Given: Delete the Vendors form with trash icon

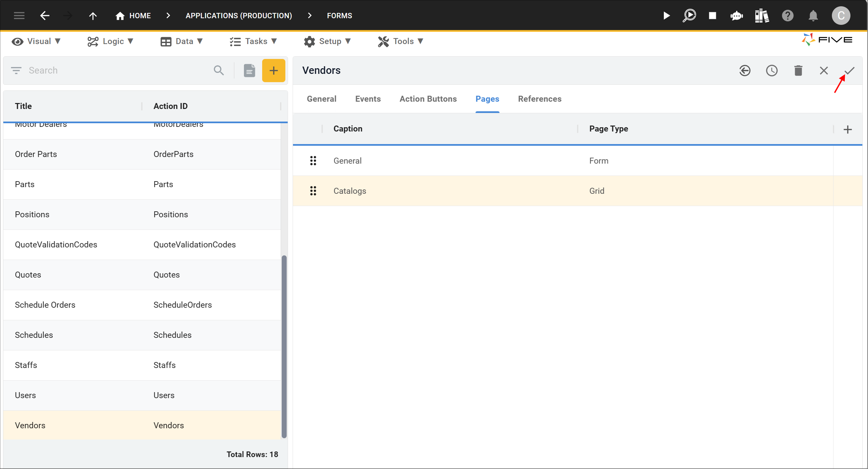Looking at the screenshot, I should point(798,70).
